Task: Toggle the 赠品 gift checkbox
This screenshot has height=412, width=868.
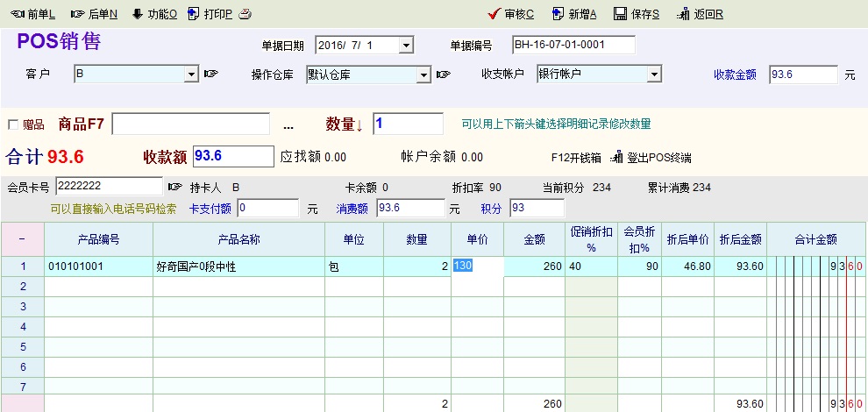Action: click(x=12, y=124)
